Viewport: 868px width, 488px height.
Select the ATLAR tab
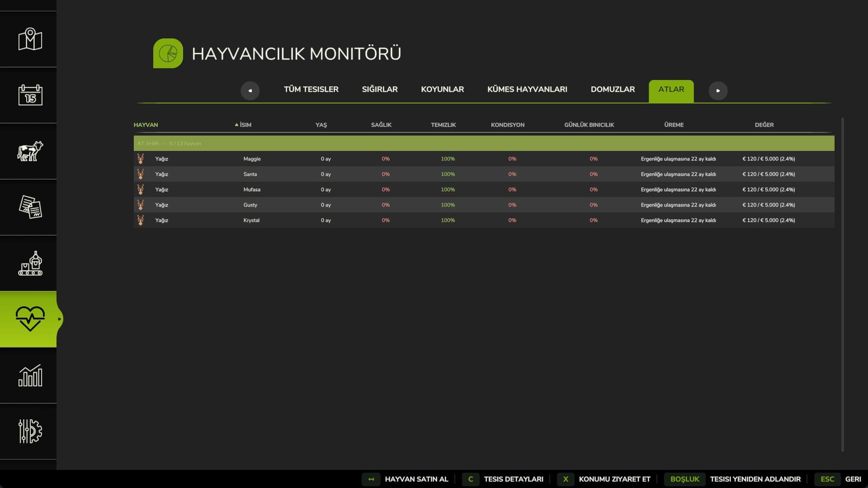tap(671, 91)
